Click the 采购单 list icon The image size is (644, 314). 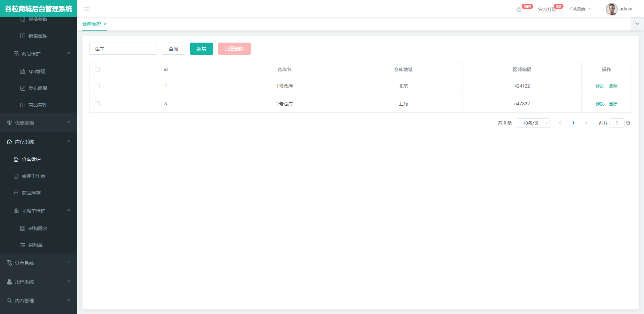tap(23, 245)
